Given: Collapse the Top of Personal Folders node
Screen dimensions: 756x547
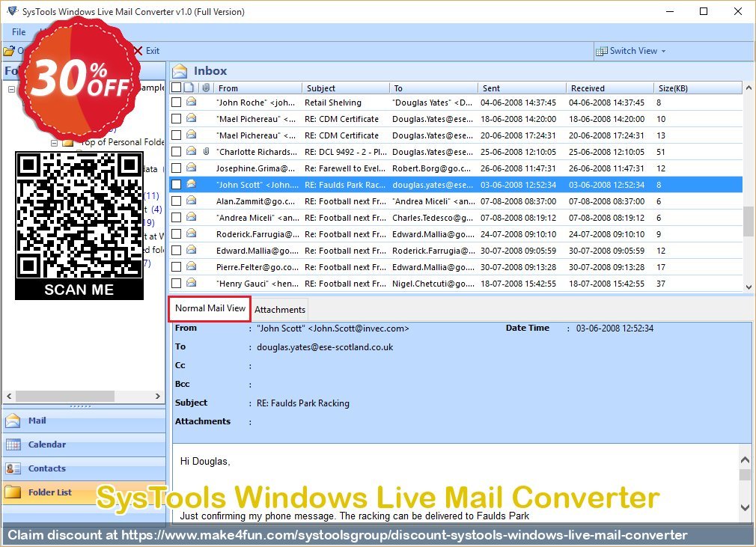Looking at the screenshot, I should (54, 141).
